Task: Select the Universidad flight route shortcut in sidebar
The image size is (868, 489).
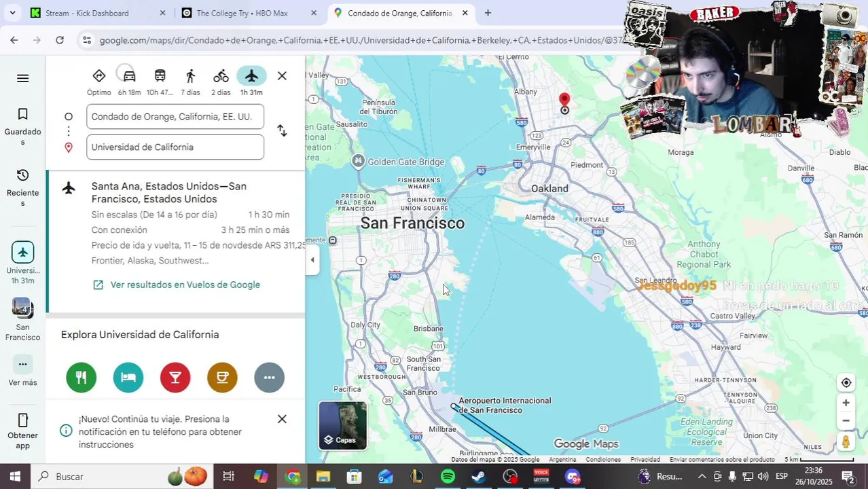Action: 22,263
